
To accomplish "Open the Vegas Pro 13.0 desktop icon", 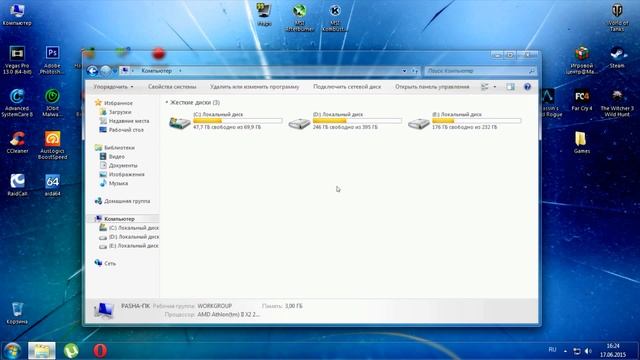I will pos(17,60).
